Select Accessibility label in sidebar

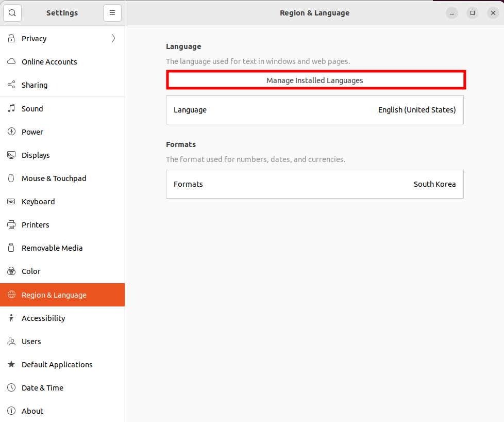coord(43,318)
